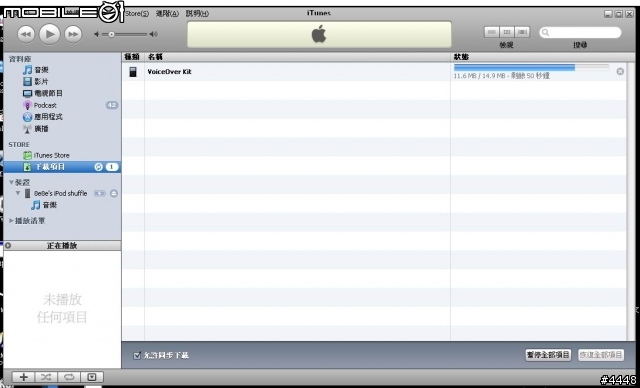Adjust the volume slider knob

[x=111, y=34]
